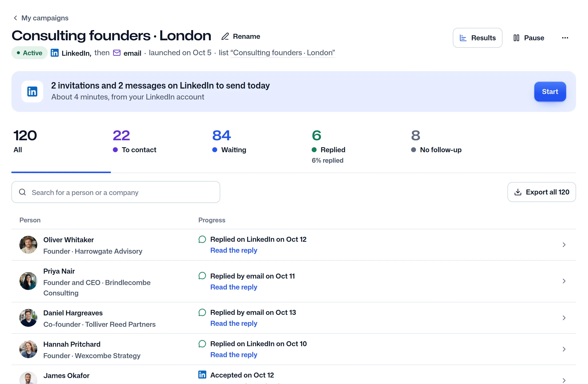Click the LinkedIn logo in the send-today banner
588x384 pixels.
click(x=32, y=92)
